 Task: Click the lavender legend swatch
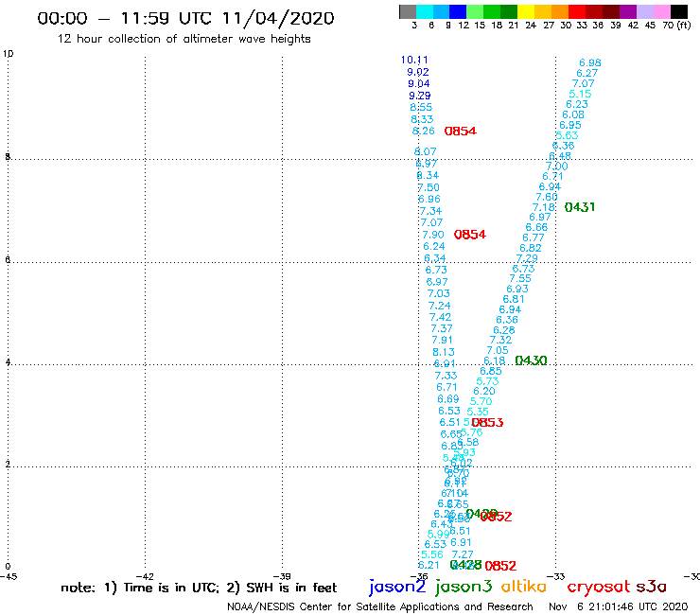tap(644, 11)
